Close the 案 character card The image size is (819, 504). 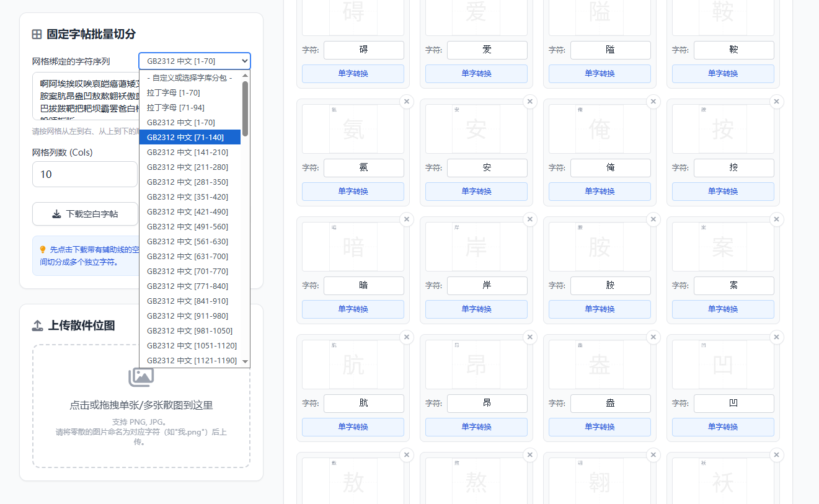777,219
